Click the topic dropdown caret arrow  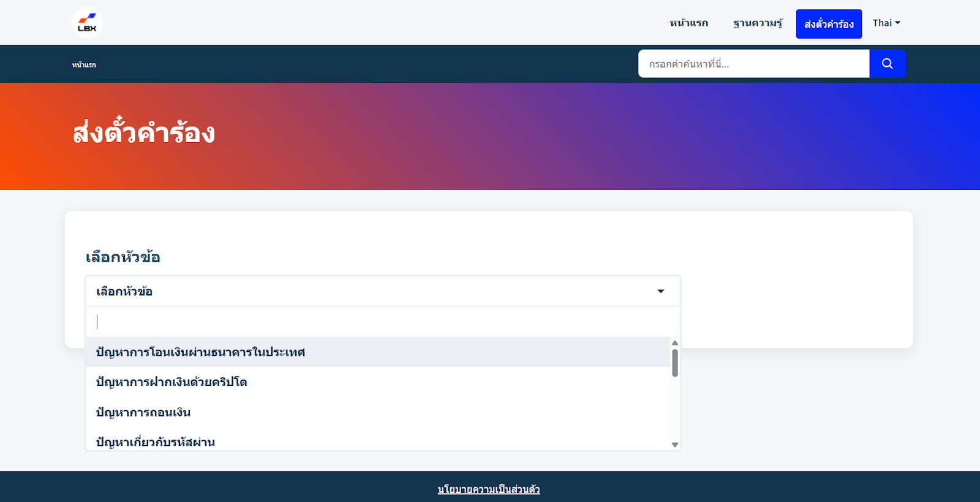click(661, 291)
